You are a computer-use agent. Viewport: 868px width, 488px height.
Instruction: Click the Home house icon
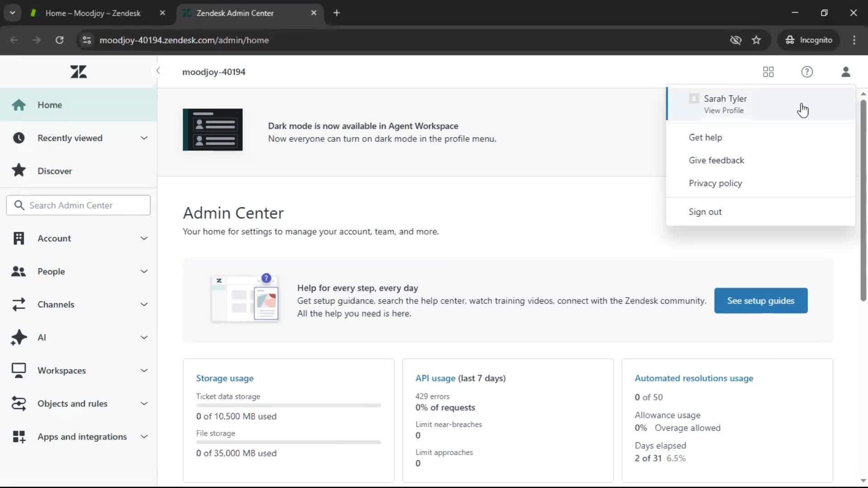point(19,105)
